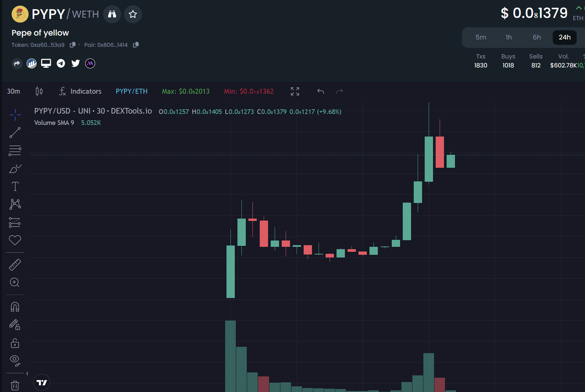
Task: Select the ruler measure tool
Action: tap(15, 265)
